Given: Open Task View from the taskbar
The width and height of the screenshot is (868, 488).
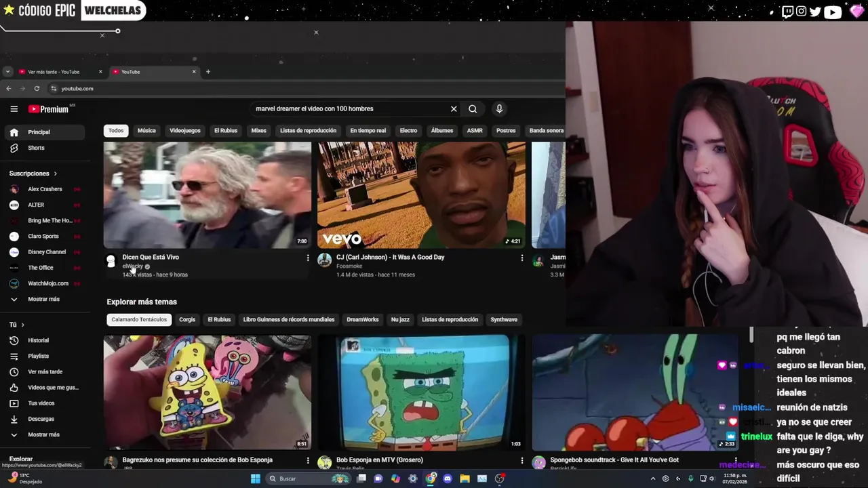Looking at the screenshot, I should (361, 479).
